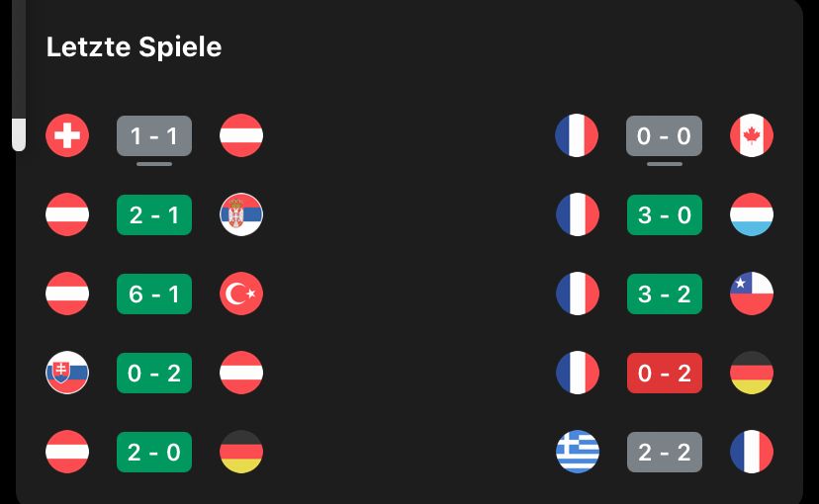The width and height of the screenshot is (819, 504).
Task: Open the 3 - 2 win result
Action: click(665, 294)
